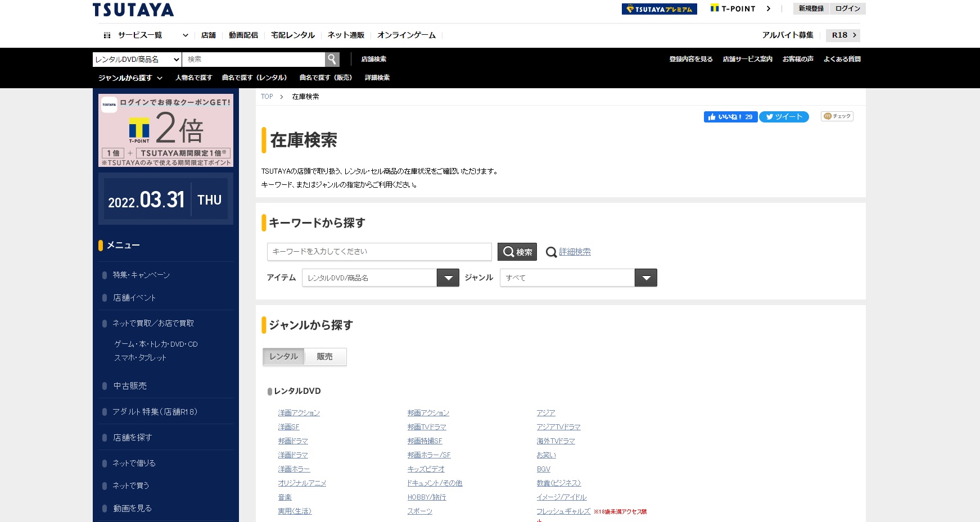Open 店舗 in the top menu

(209, 35)
